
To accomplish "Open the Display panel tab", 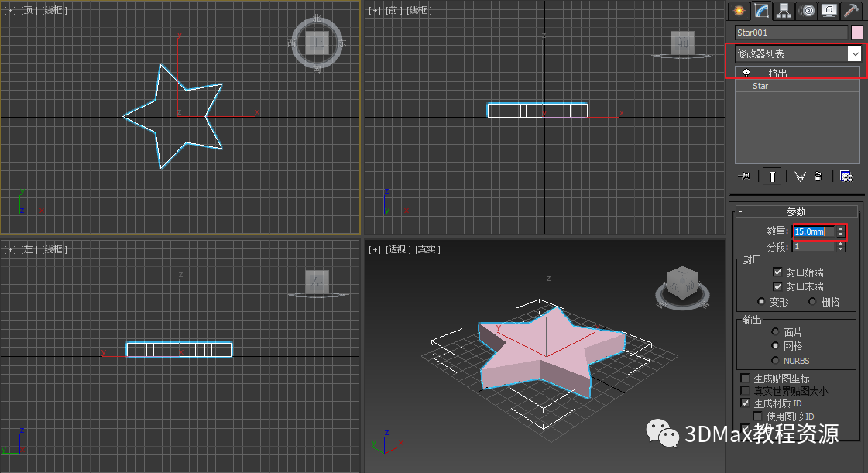I will (829, 11).
